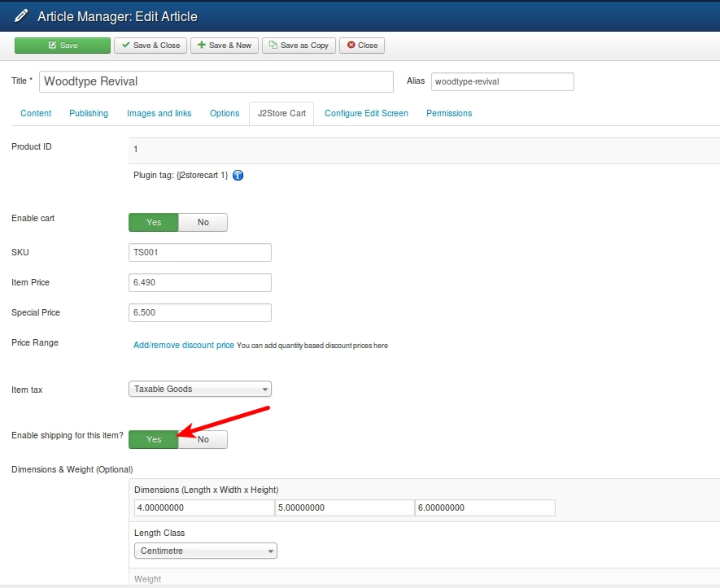The height and width of the screenshot is (588, 720).
Task: Click Save & Close button
Action: pos(151,46)
